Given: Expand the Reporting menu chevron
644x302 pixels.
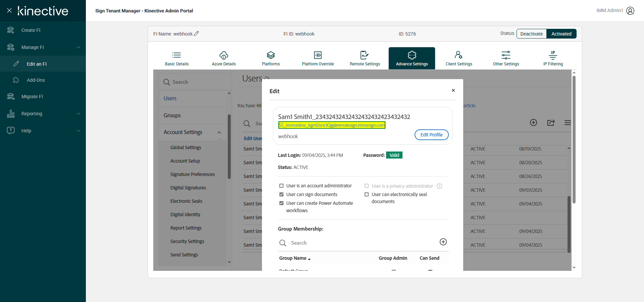Looking at the screenshot, I should click(x=78, y=114).
